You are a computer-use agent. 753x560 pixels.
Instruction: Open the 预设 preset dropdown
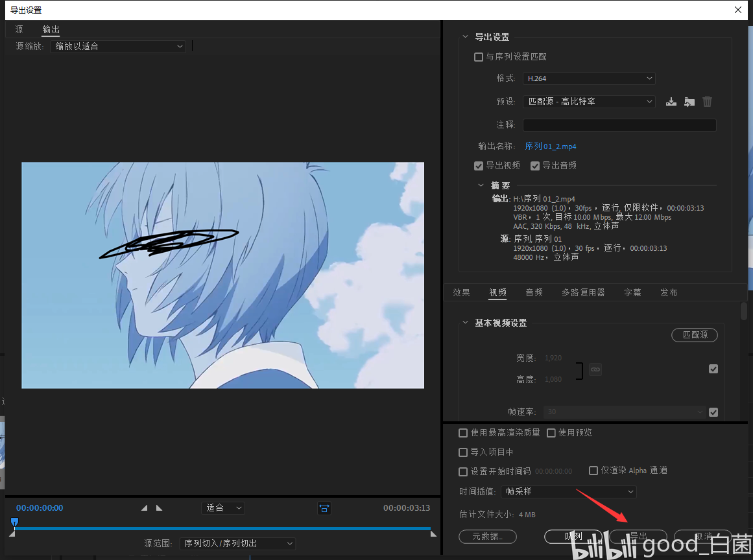(x=589, y=101)
